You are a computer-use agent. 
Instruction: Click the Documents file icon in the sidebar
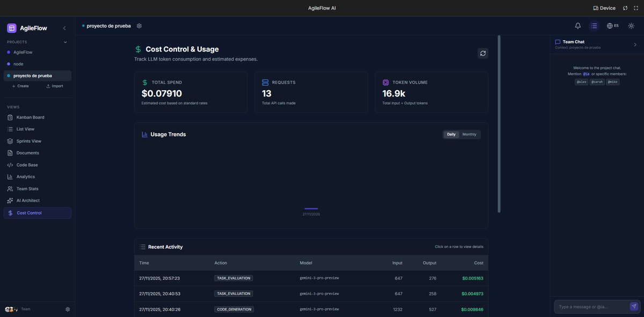[10, 153]
